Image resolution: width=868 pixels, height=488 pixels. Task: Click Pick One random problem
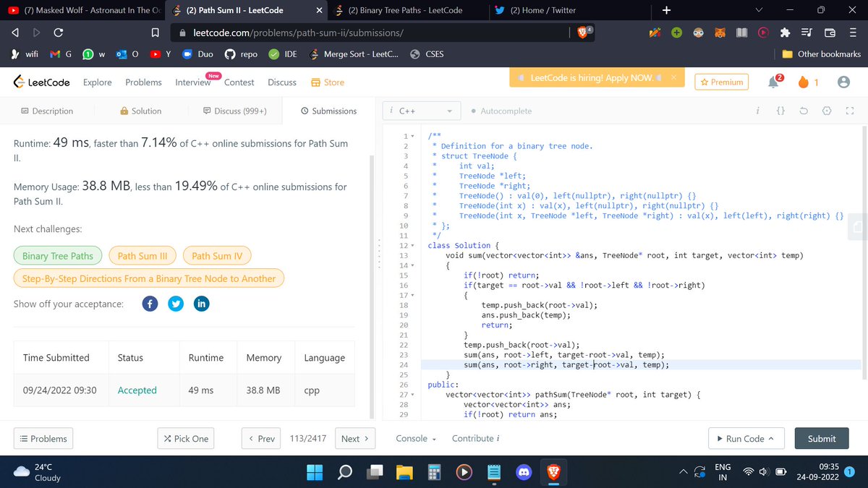tap(187, 438)
